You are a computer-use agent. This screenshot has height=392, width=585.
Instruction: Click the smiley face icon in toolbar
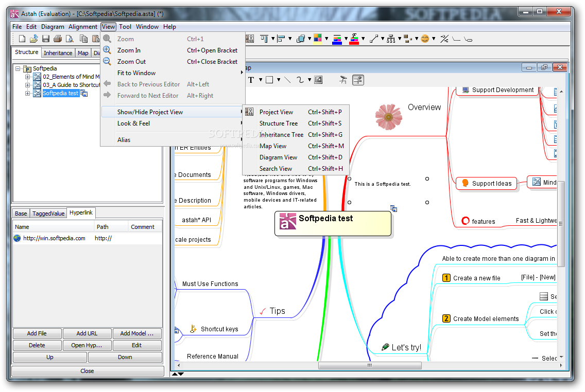coord(425,39)
